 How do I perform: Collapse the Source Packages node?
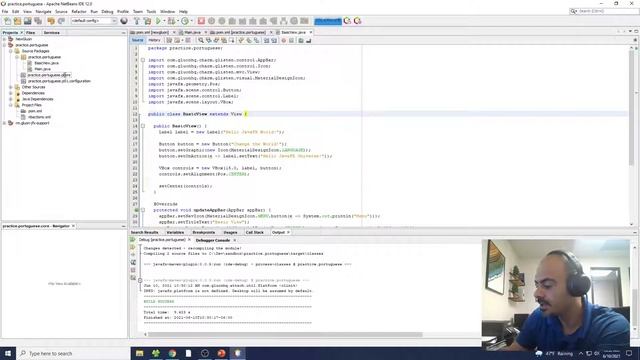11,51
